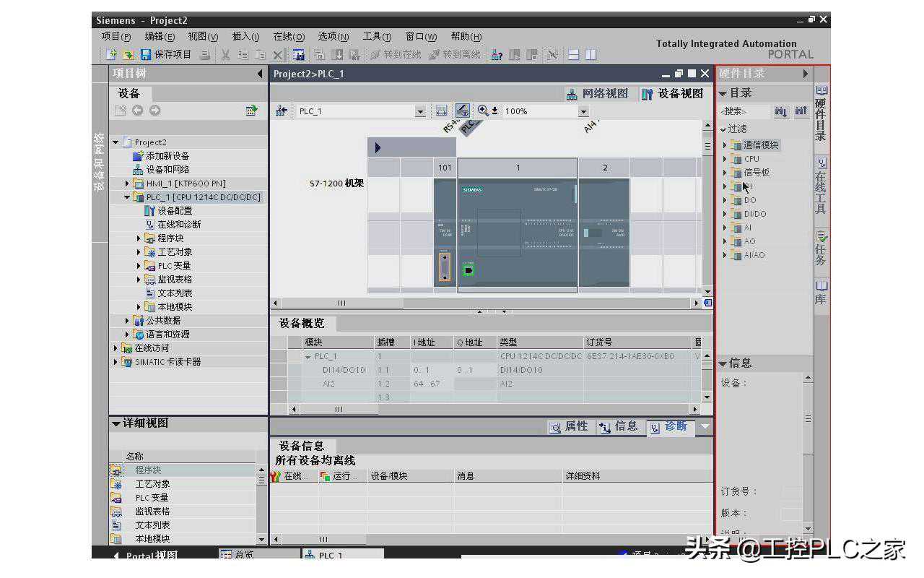Viewport: 924px width, 578px height.
Task: Click the search down icon in 硬件目录
Action: [781, 111]
